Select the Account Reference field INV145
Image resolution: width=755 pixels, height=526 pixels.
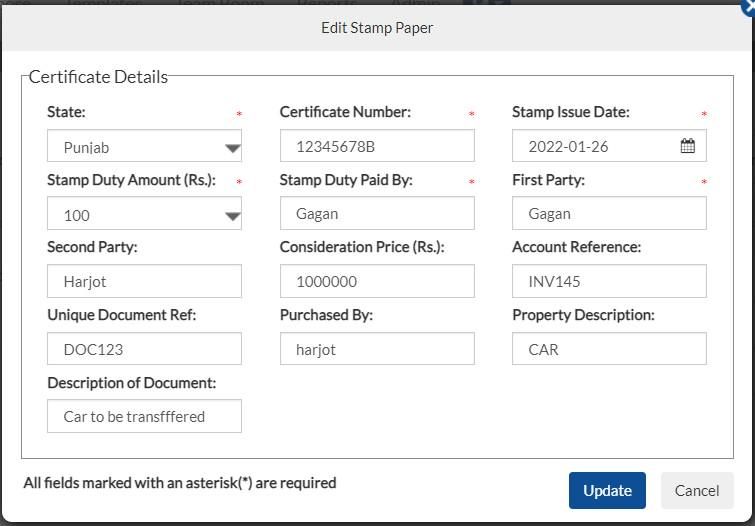tap(609, 281)
